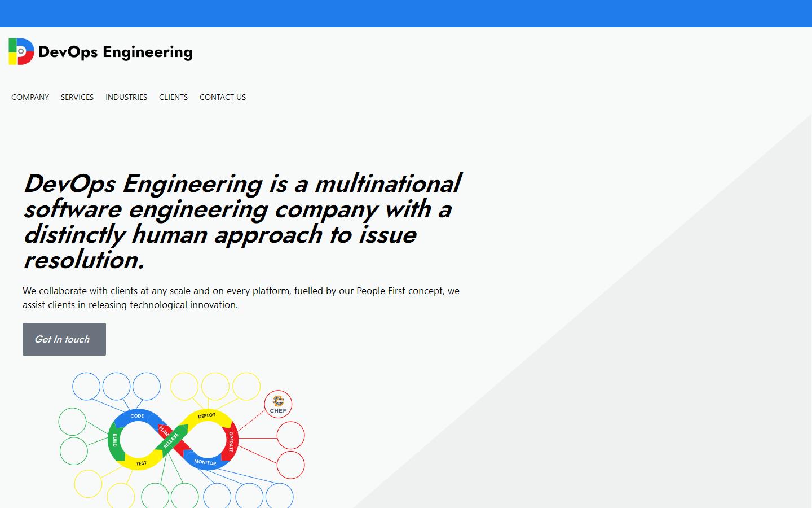The height and width of the screenshot is (508, 812).
Task: Click the blue MONITOR segment
Action: 205,462
